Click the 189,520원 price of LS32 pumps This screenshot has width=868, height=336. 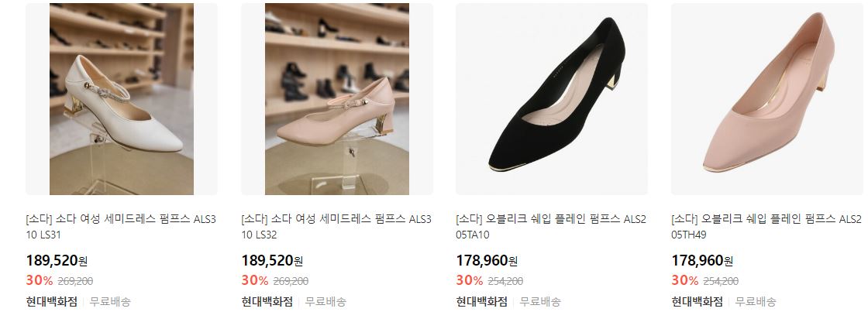click(x=272, y=260)
